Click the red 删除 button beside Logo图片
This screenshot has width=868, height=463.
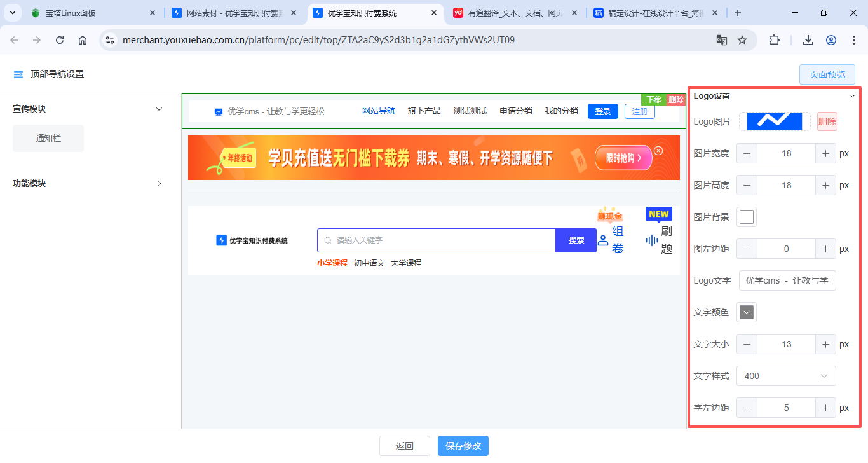(x=827, y=121)
